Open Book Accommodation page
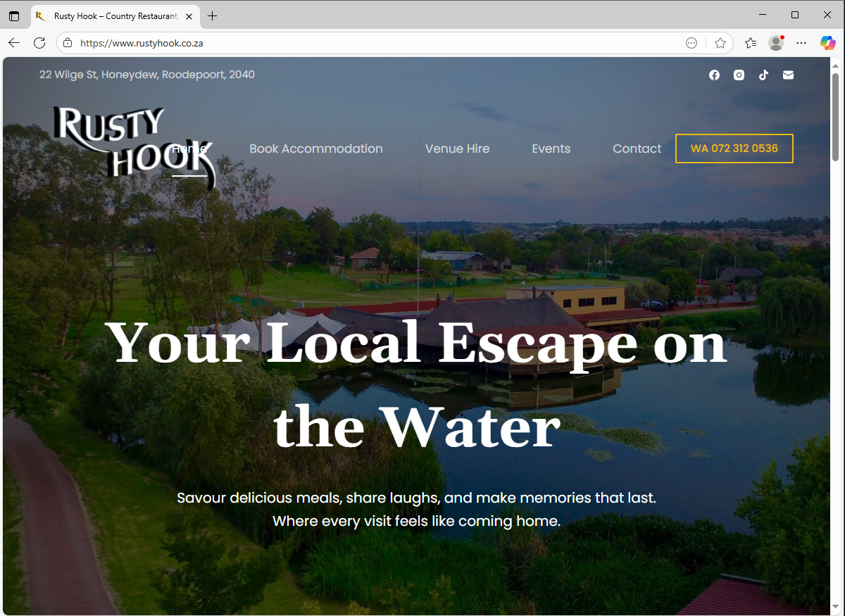Image resolution: width=845 pixels, height=616 pixels. click(316, 149)
